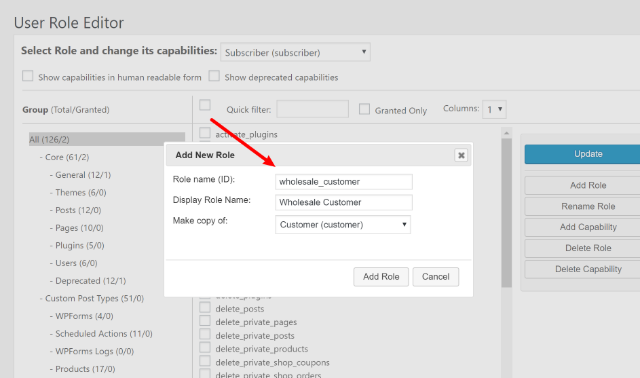Image resolution: width=640 pixels, height=378 pixels.
Task: Select the Custom Post Types (51/0) group
Action: (x=94, y=298)
